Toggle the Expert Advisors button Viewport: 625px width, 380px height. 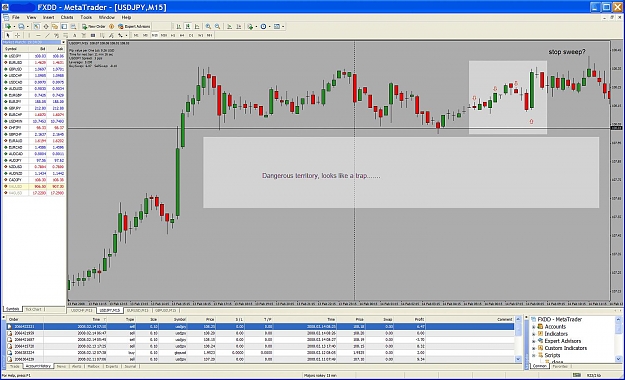pos(134,26)
